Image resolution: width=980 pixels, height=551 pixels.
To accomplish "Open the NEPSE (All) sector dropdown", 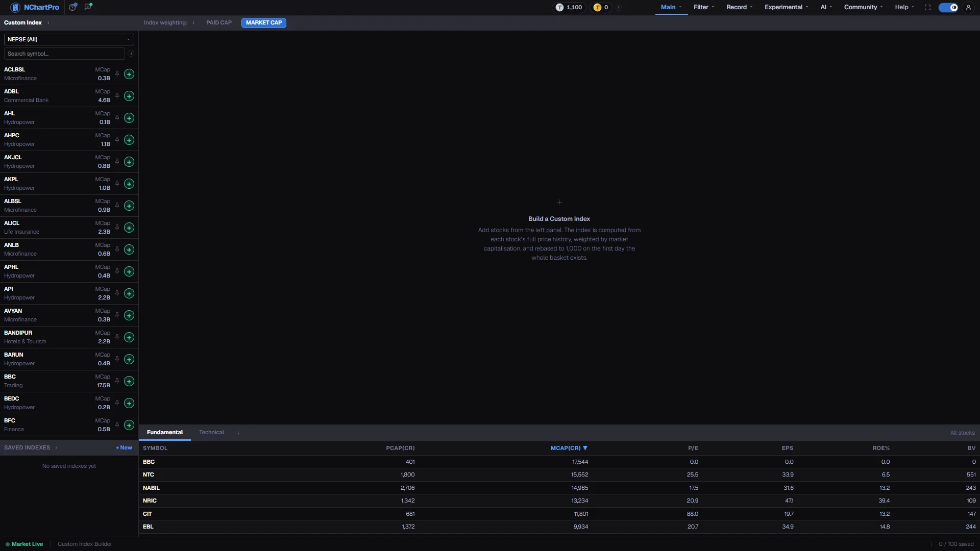I will pyautogui.click(x=69, y=39).
